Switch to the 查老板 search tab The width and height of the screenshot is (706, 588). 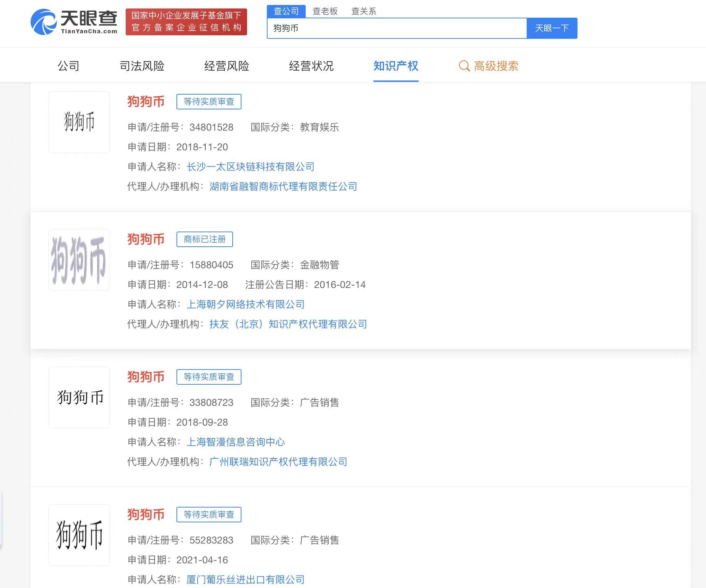coord(325,11)
